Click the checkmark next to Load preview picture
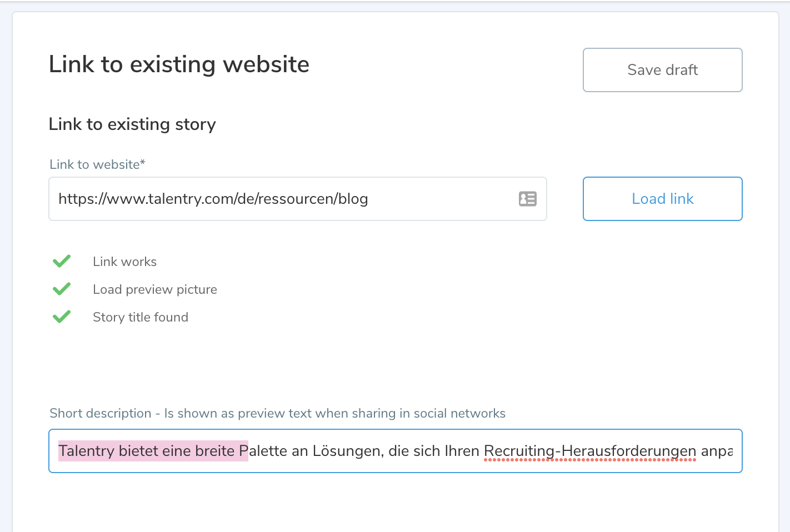This screenshot has width=790, height=532. pos(62,289)
